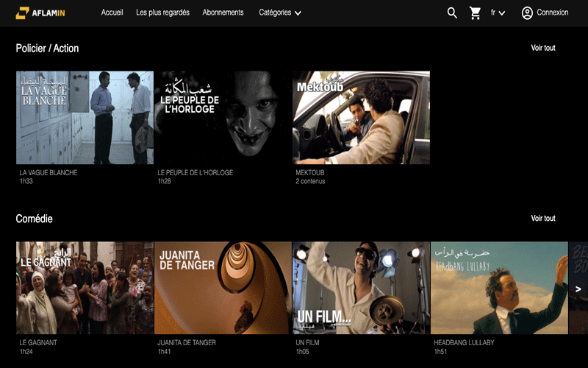Open the shopping cart icon
This screenshot has width=588, height=368.
click(475, 13)
